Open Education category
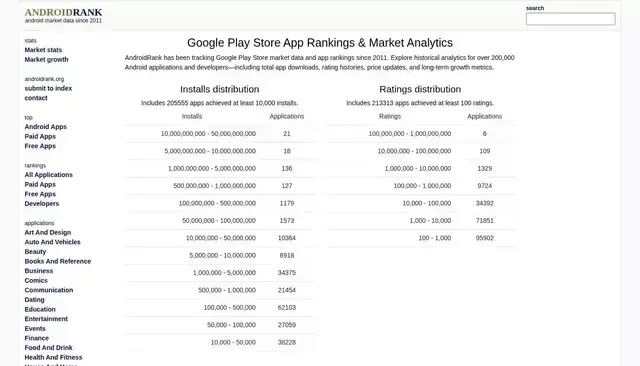Viewport: 640px width, 366px height. [40, 309]
